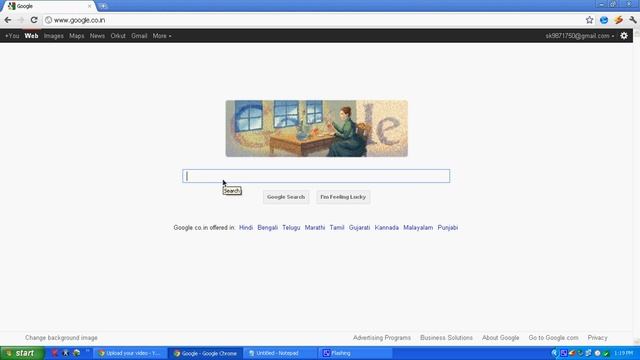The image size is (640, 360).
Task: Click the globe quick launch icon
Action: coord(76,353)
